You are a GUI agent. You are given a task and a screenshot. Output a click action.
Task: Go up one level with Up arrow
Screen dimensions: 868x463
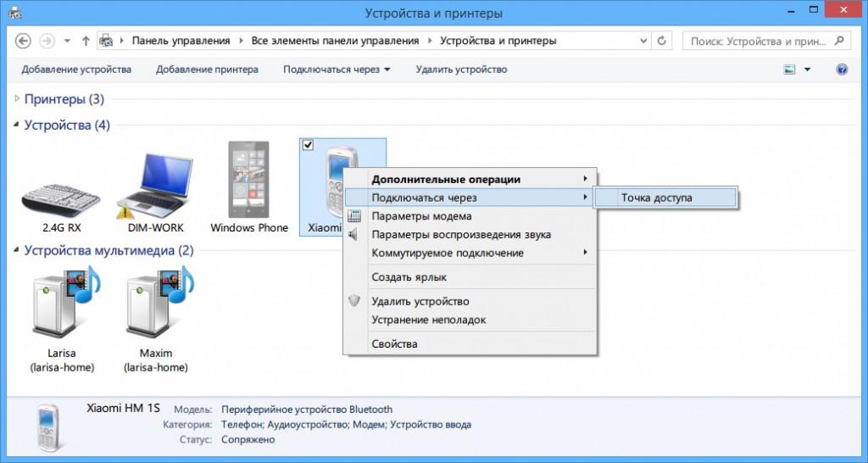pyautogui.click(x=86, y=41)
